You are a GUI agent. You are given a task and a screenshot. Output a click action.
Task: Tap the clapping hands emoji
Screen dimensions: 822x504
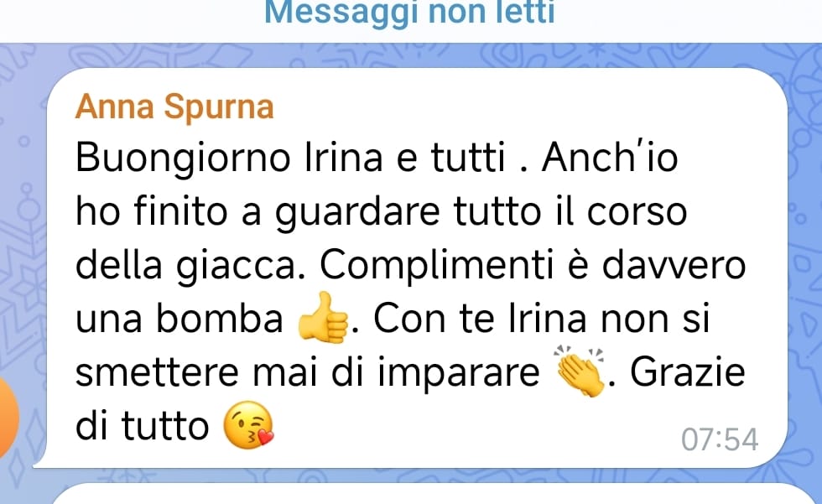pos(580,371)
